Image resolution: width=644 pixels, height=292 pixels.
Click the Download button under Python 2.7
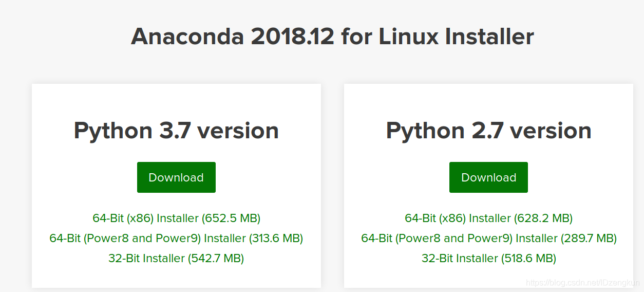tap(488, 177)
